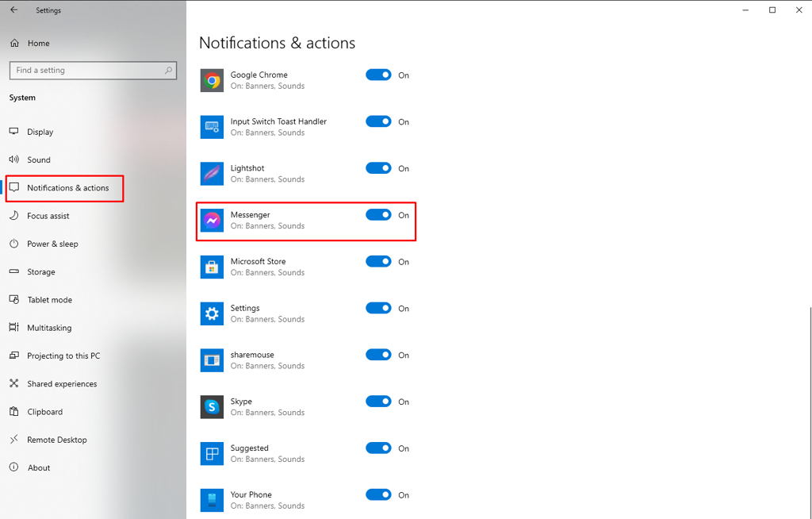
Task: Open Multitasking settings
Action: pos(94,328)
